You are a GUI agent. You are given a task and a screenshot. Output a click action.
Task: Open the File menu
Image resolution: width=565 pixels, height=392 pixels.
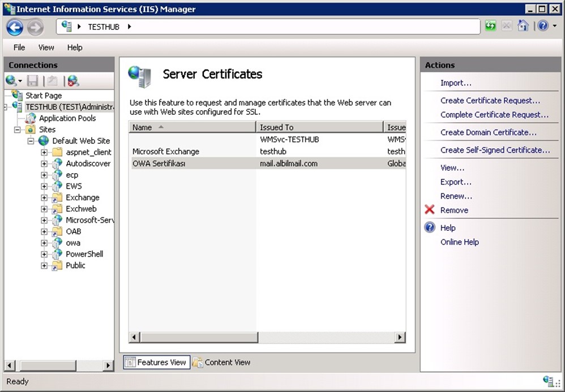click(19, 48)
